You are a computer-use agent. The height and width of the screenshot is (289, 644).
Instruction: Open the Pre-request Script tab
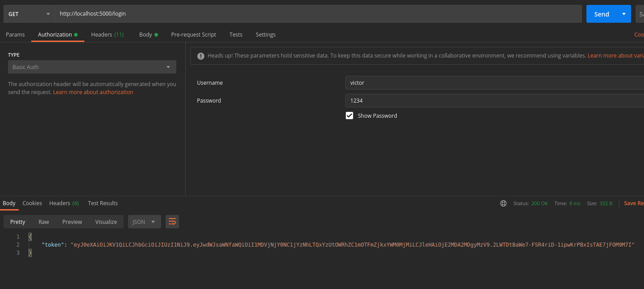(193, 34)
